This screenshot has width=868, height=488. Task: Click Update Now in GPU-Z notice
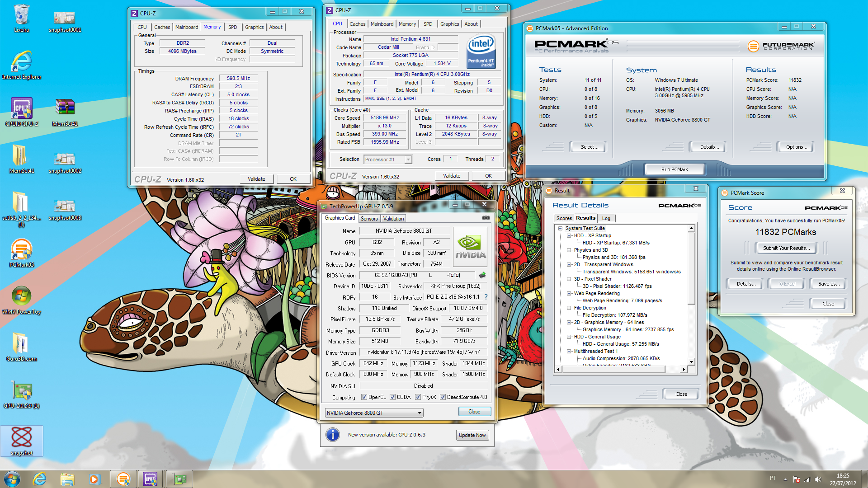coord(472,435)
